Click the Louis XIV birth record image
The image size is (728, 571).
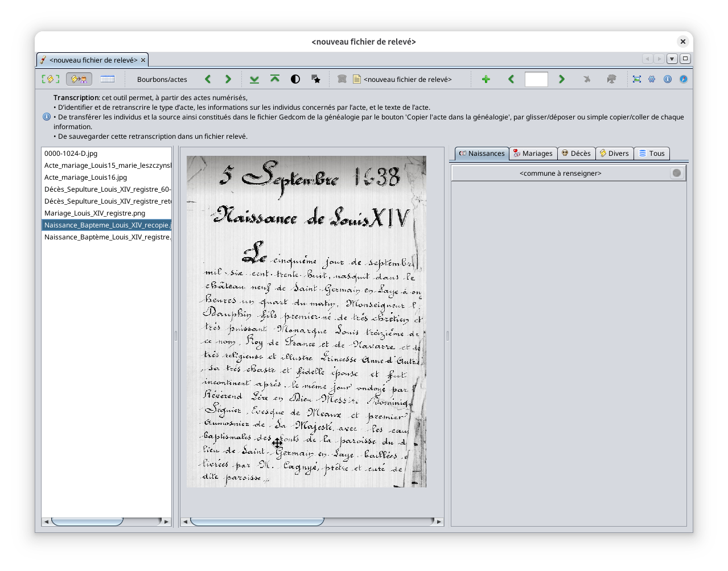306,321
